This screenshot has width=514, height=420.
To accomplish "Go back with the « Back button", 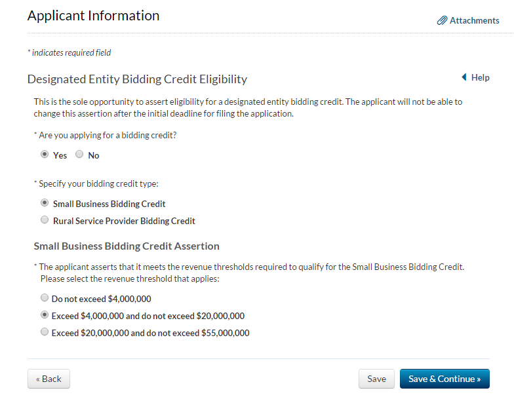I will [x=49, y=379].
